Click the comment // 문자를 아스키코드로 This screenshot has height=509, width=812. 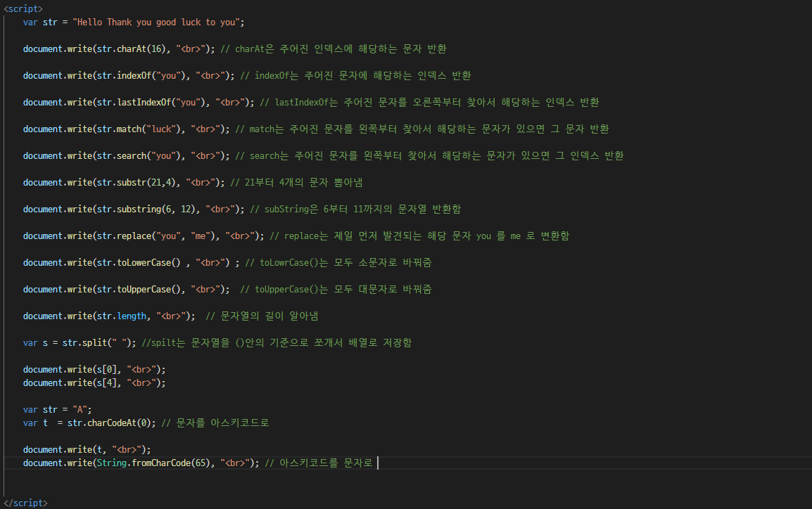coord(215,423)
